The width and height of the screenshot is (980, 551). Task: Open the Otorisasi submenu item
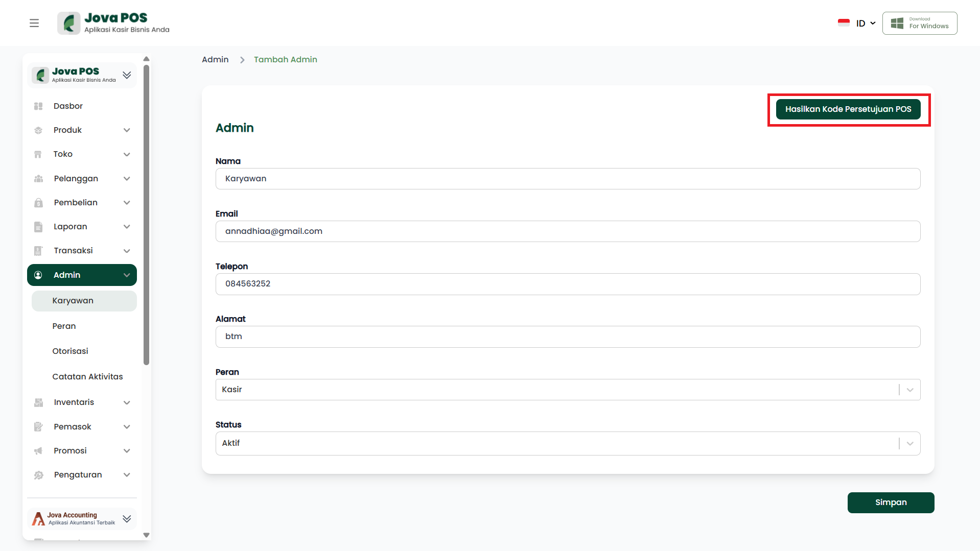pos(70,351)
